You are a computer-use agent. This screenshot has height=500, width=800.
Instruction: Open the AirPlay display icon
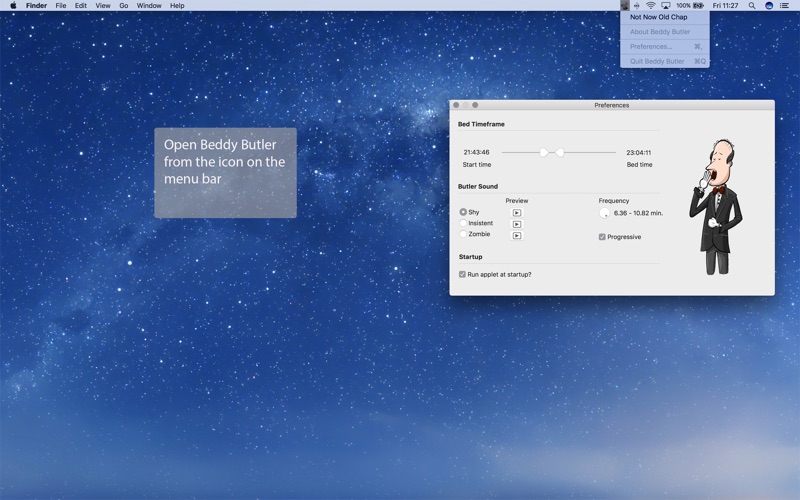pyautogui.click(x=666, y=6)
